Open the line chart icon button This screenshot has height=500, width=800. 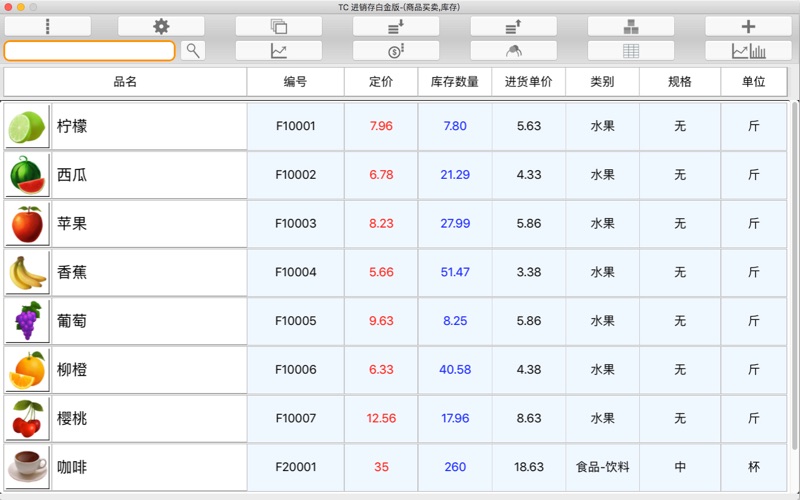click(279, 50)
